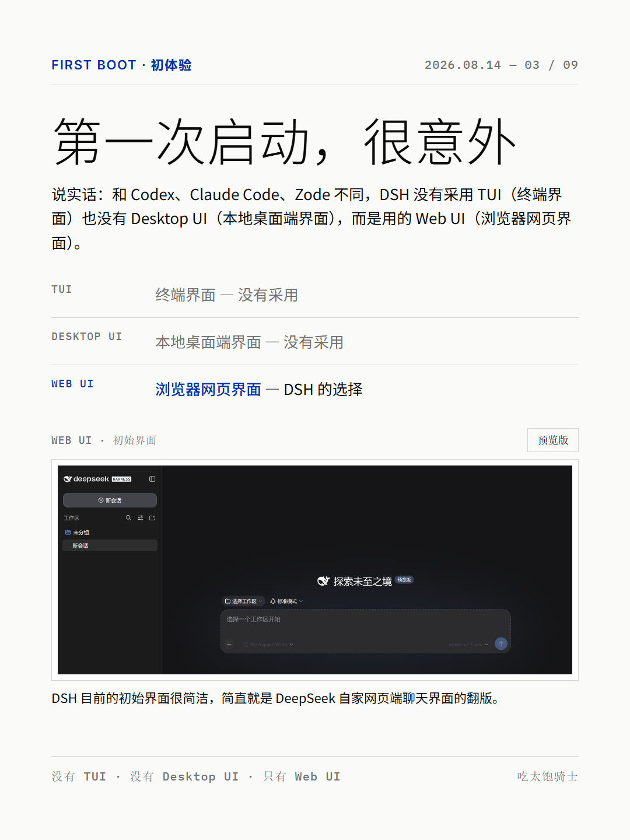Select the TUI row label
Screen dimensions: 630x840
62,289
